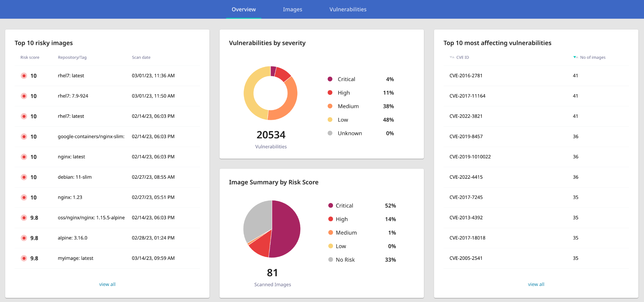Screen dimensions: 644x302
Task: Click the Critical severity legend dot
Action: (330, 79)
